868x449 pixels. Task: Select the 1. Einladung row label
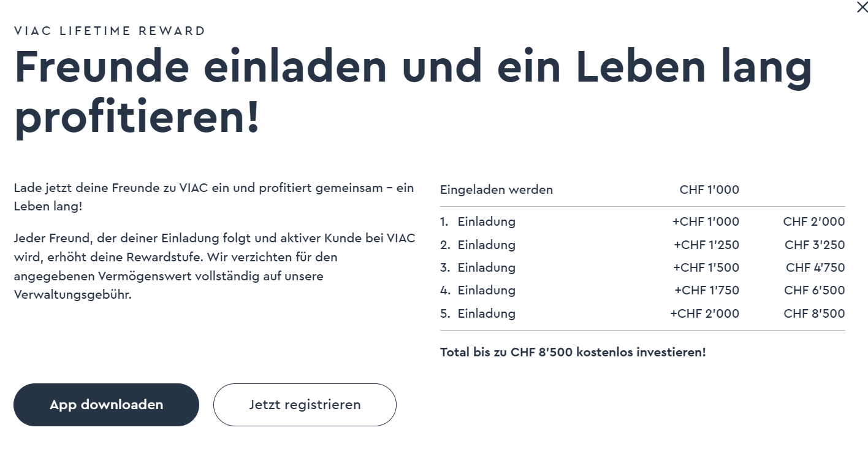(x=478, y=221)
